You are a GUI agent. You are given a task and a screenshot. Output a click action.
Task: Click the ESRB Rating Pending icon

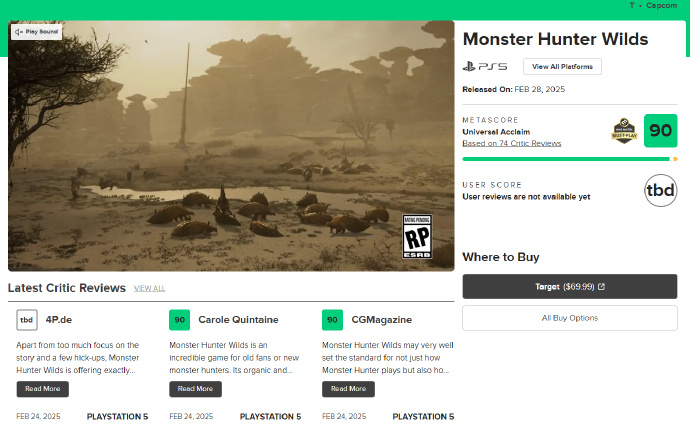[417, 236]
